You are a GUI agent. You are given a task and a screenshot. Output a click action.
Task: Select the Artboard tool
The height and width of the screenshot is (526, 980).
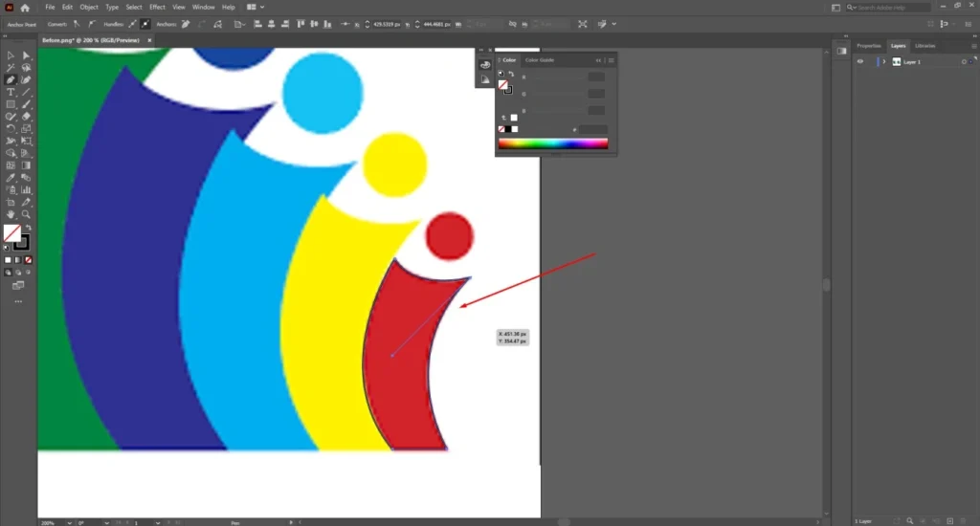pyautogui.click(x=11, y=203)
